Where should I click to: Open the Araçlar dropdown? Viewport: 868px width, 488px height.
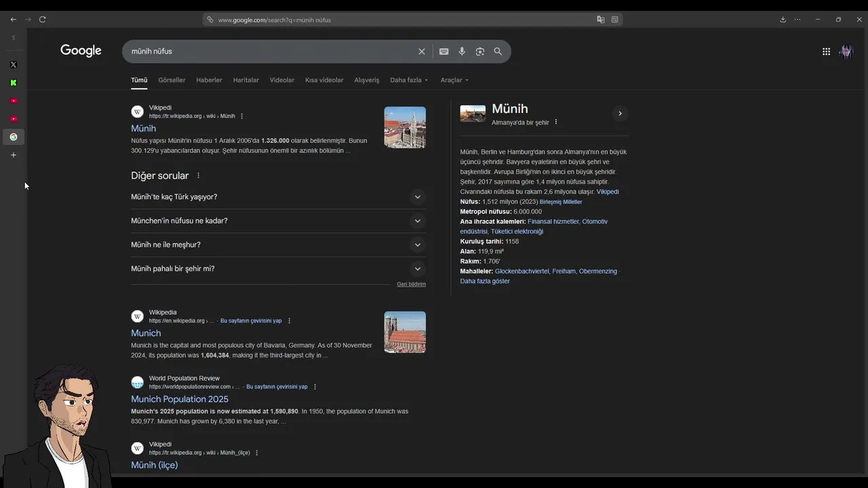(x=454, y=80)
